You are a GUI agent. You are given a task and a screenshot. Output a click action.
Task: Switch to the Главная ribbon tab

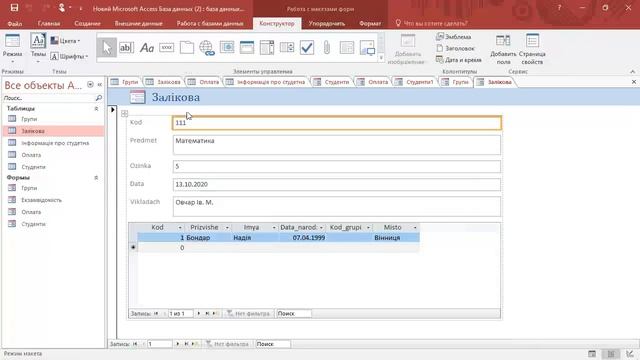click(49, 23)
